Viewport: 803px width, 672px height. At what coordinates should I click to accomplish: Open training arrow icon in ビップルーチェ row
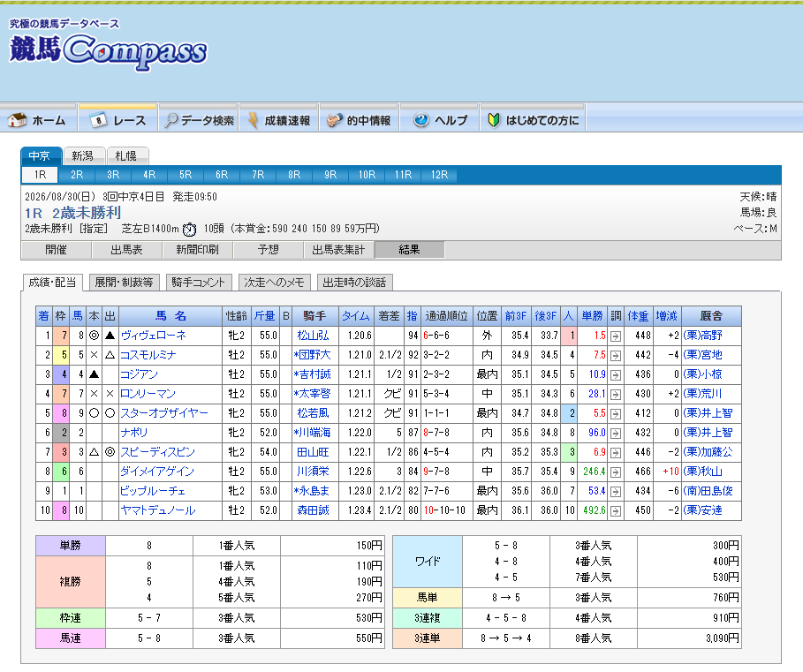616,492
